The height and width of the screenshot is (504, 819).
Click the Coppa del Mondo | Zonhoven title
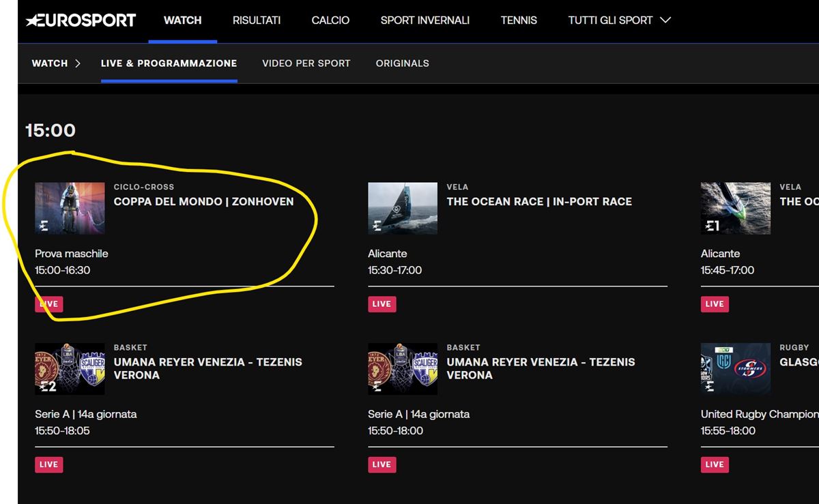203,202
